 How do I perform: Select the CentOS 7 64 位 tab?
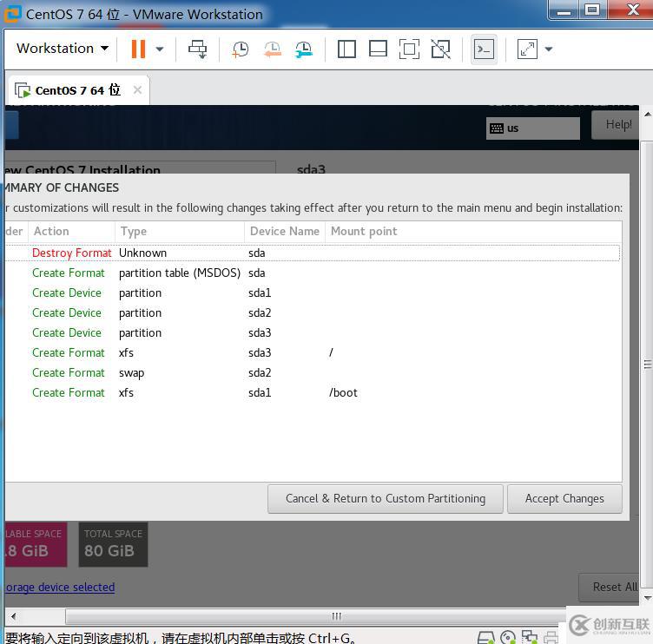click(78, 90)
